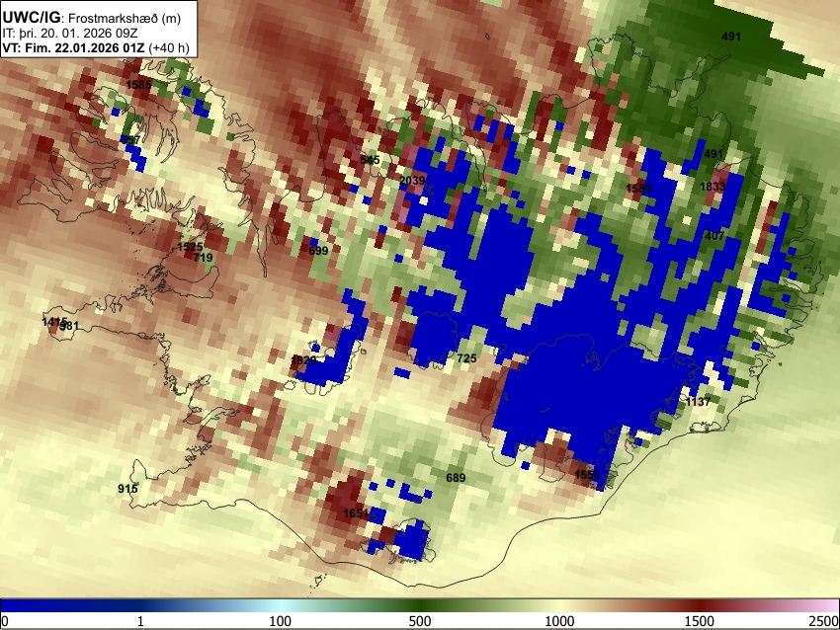Click the 1589 value on the map
Screen dimensions: 840x630
(x=638, y=189)
